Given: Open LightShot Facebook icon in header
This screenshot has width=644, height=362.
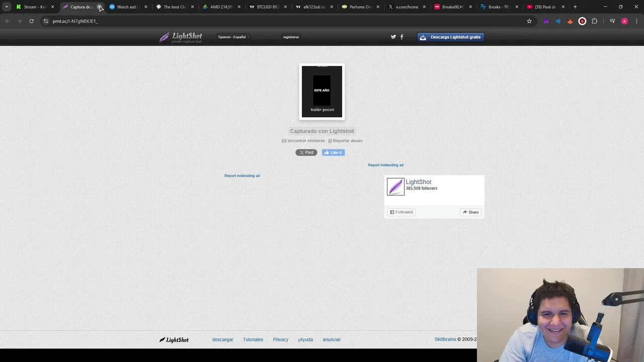Looking at the screenshot, I should click(401, 37).
